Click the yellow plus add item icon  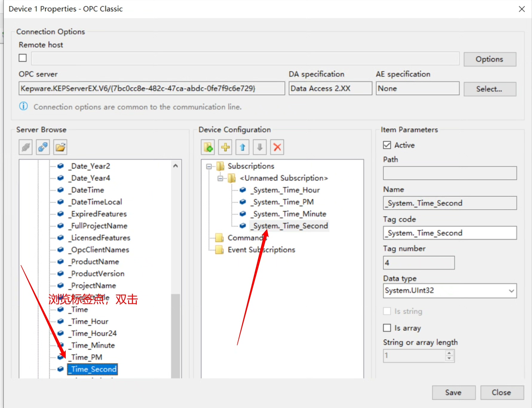point(225,147)
